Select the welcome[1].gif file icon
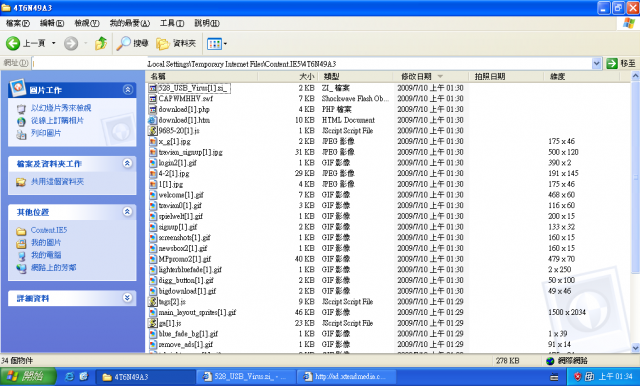 click(153, 195)
